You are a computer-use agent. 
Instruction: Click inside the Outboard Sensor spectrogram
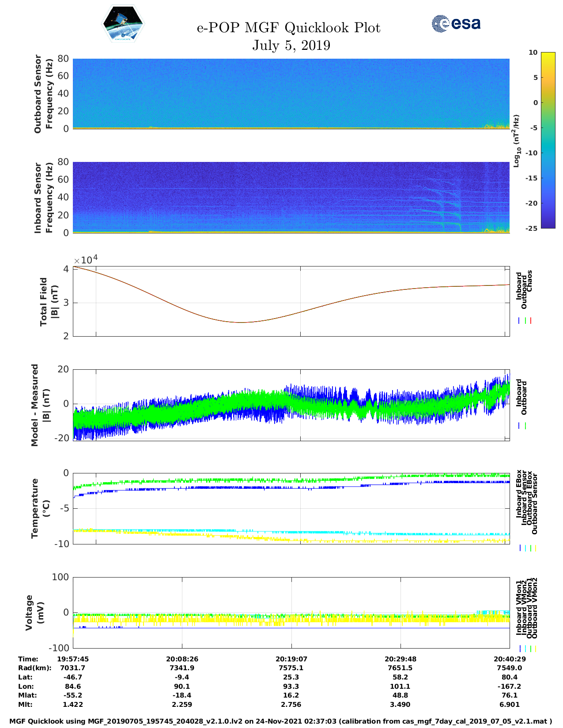pos(291,93)
